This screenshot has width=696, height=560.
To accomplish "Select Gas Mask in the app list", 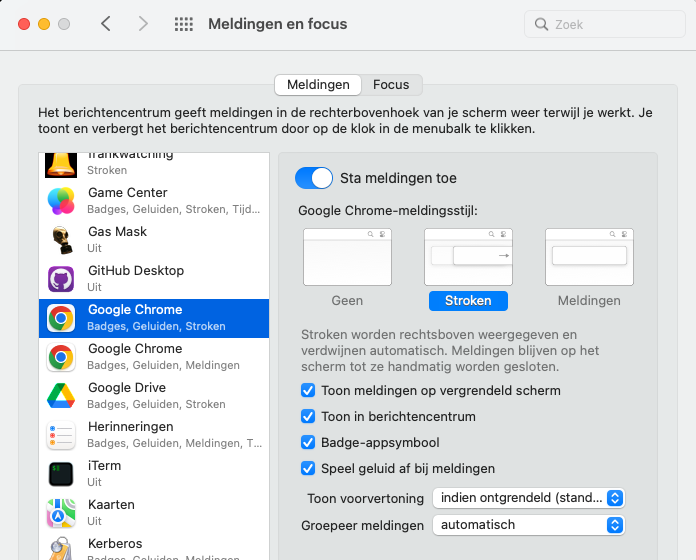I will point(154,240).
